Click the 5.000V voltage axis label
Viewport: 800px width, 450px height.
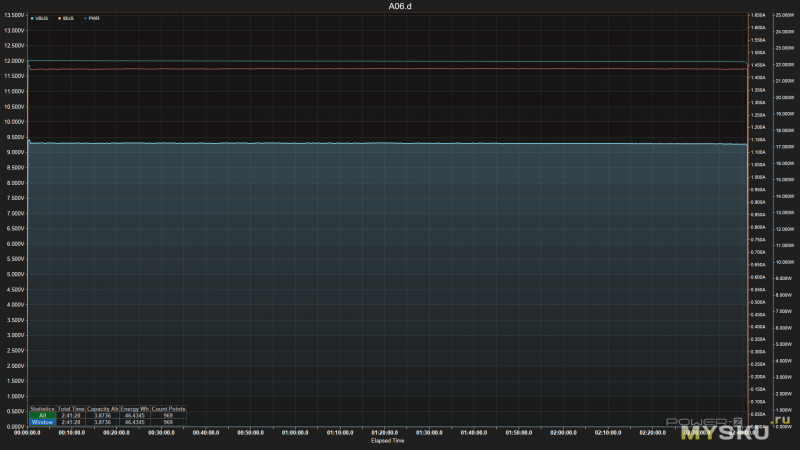[15, 274]
